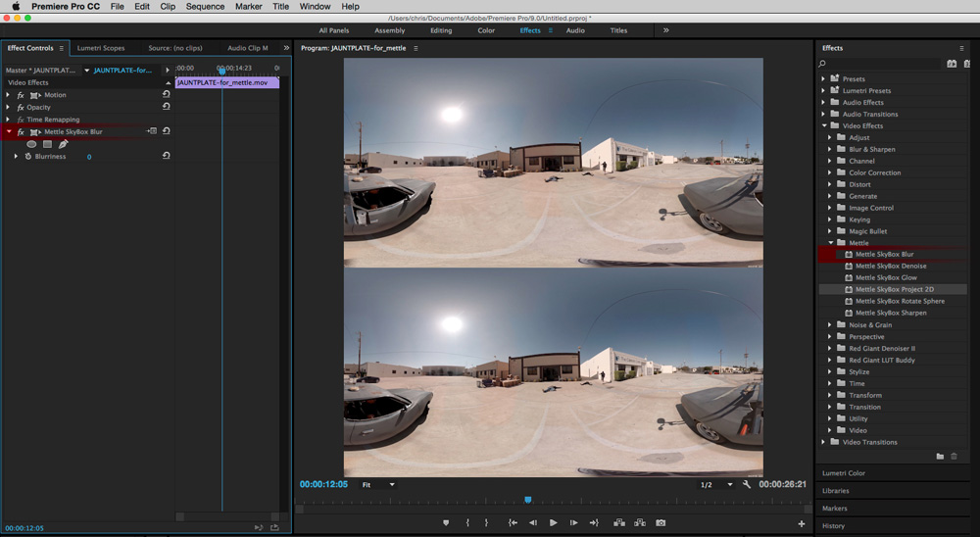
Task: Open the Libraries panel
Action: point(836,491)
